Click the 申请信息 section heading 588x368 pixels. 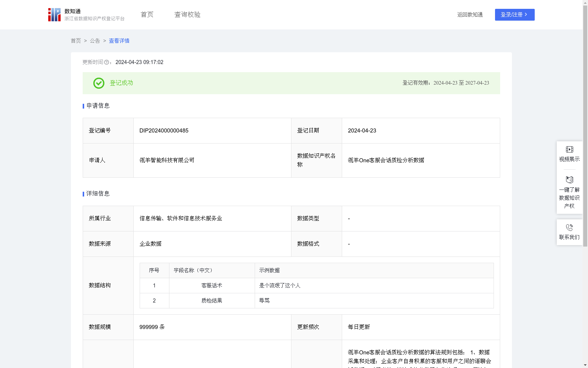pyautogui.click(x=98, y=106)
